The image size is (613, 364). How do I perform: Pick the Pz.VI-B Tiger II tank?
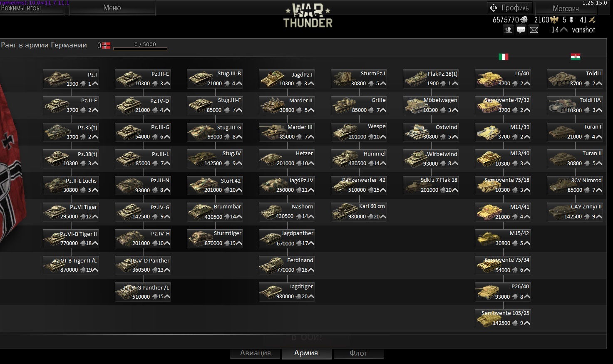tap(71, 239)
